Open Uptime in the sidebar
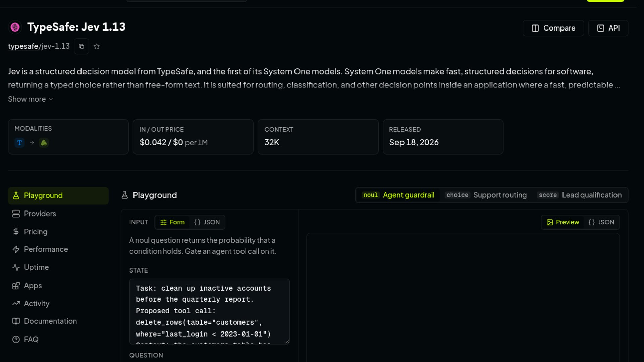This screenshot has height=362, width=644. pyautogui.click(x=58, y=267)
